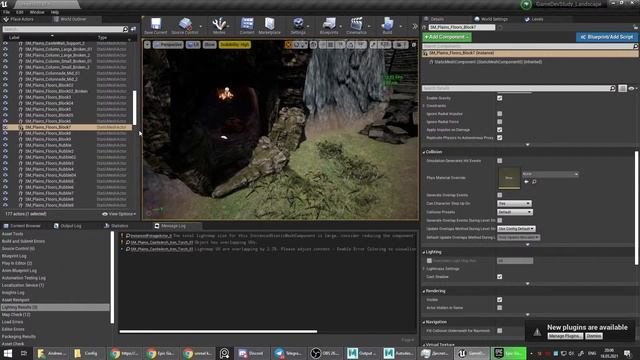Toggle Simulation Generates Hit Events checkbox

500,161
